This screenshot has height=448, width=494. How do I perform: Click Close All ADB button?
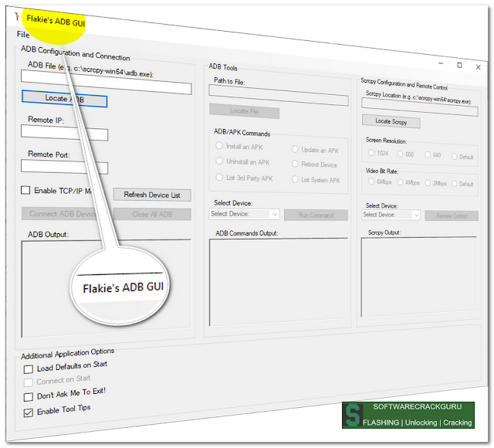pos(152,215)
